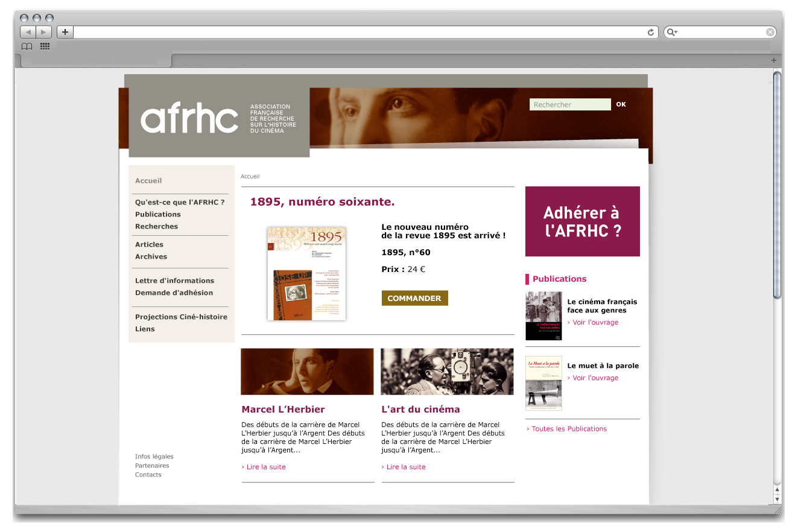Click the browser forward arrow button
Screen dimensions: 795x532
[x=44, y=32]
